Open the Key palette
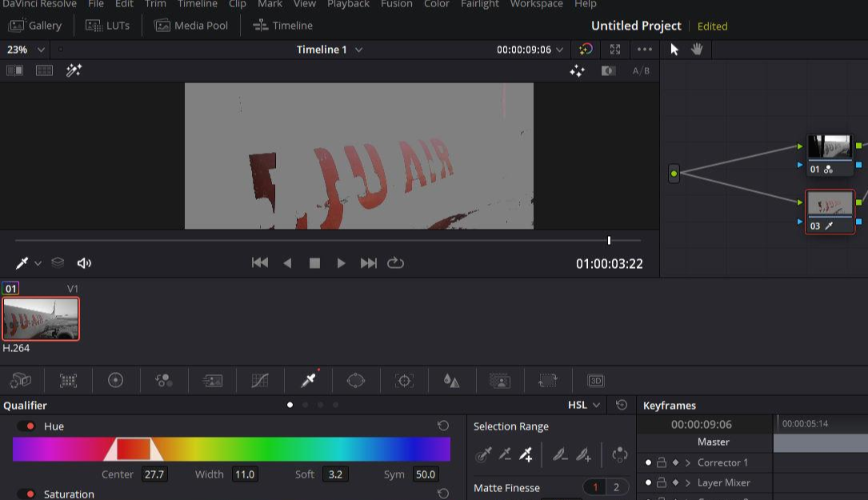Image resolution: width=868 pixels, height=500 pixels. point(500,380)
